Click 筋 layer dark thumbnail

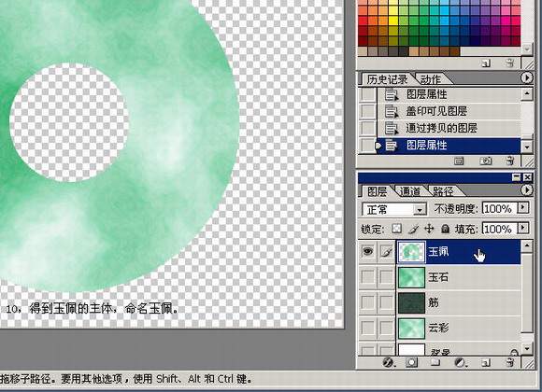pyautogui.click(x=412, y=303)
